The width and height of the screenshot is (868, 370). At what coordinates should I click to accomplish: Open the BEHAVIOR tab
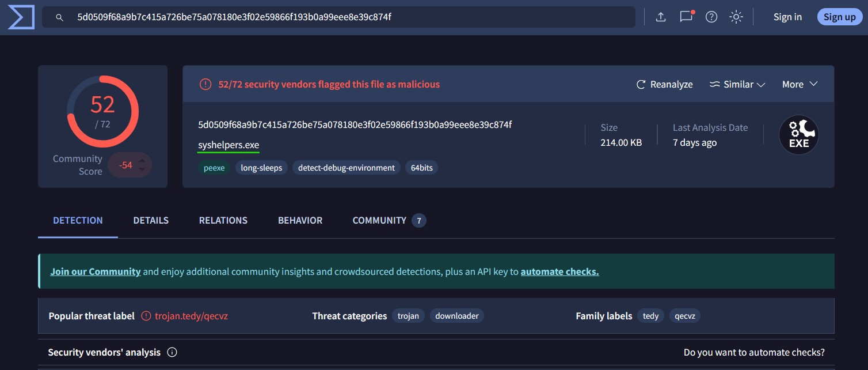[300, 220]
